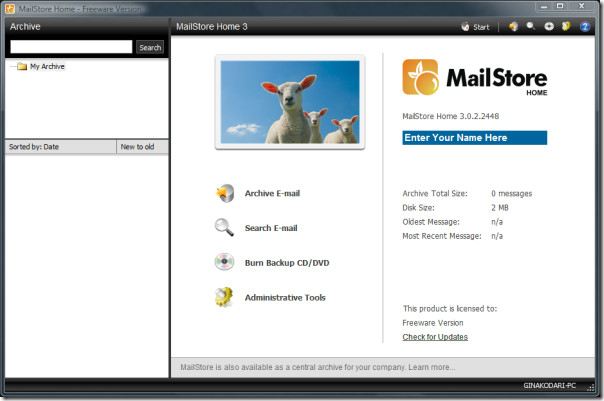Screen dimensions: 604x401
Task: Toggle the New to old sort order
Action: 142,147
